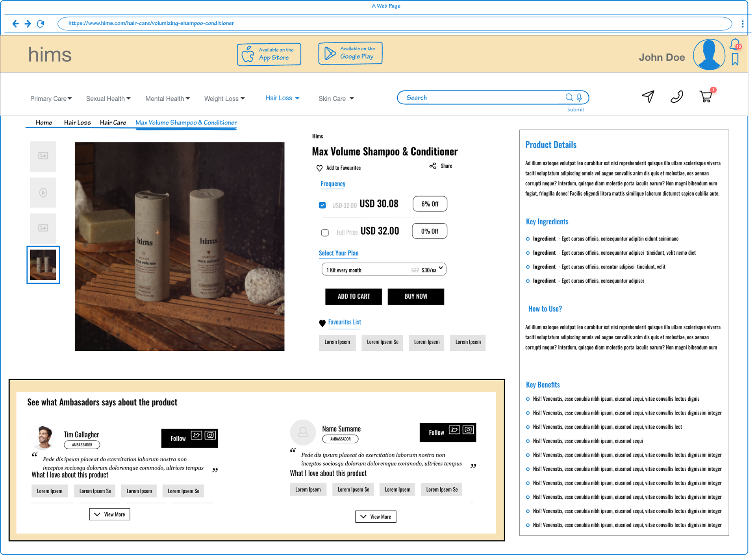Screen dimensions: 756x555
Task: Click the Select Your Plan link
Action: [x=339, y=253]
